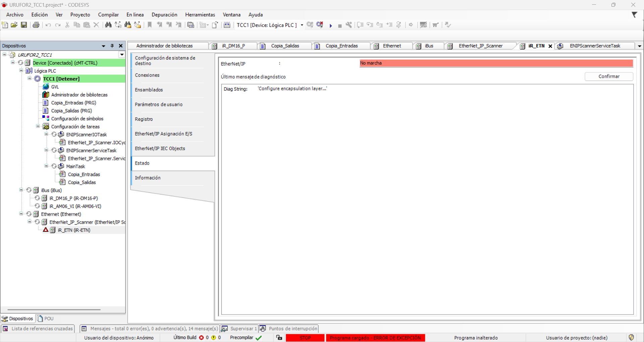Click the Save project floppy disk icon

24,25
